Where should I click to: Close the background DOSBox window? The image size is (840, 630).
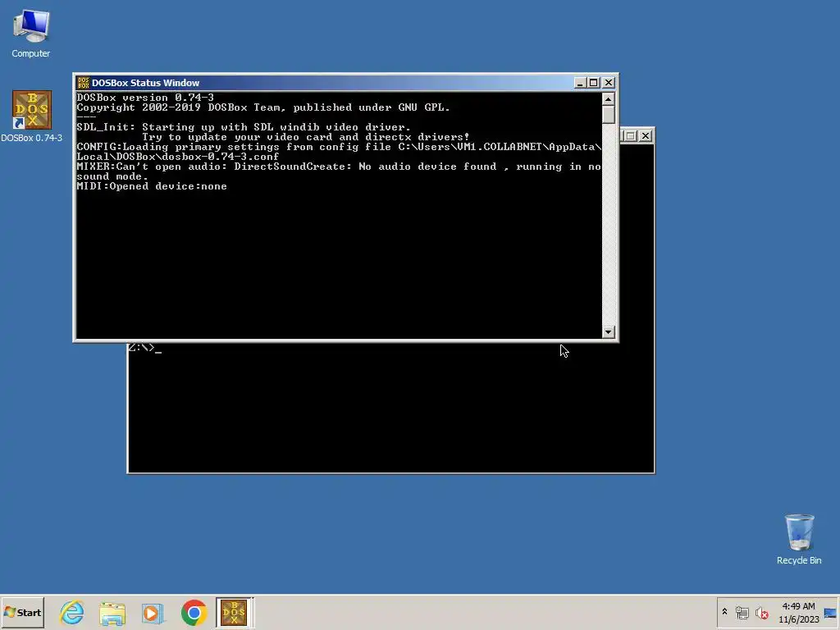point(646,136)
